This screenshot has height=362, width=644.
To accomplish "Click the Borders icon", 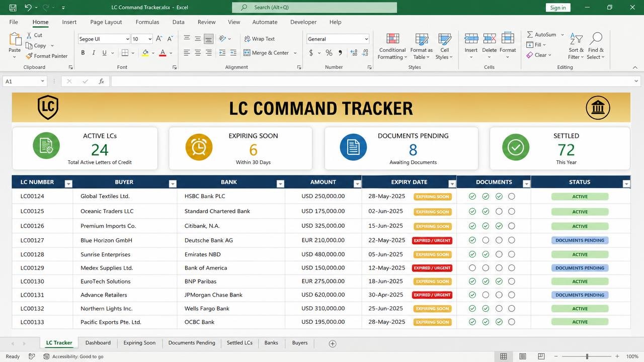I will tap(125, 53).
